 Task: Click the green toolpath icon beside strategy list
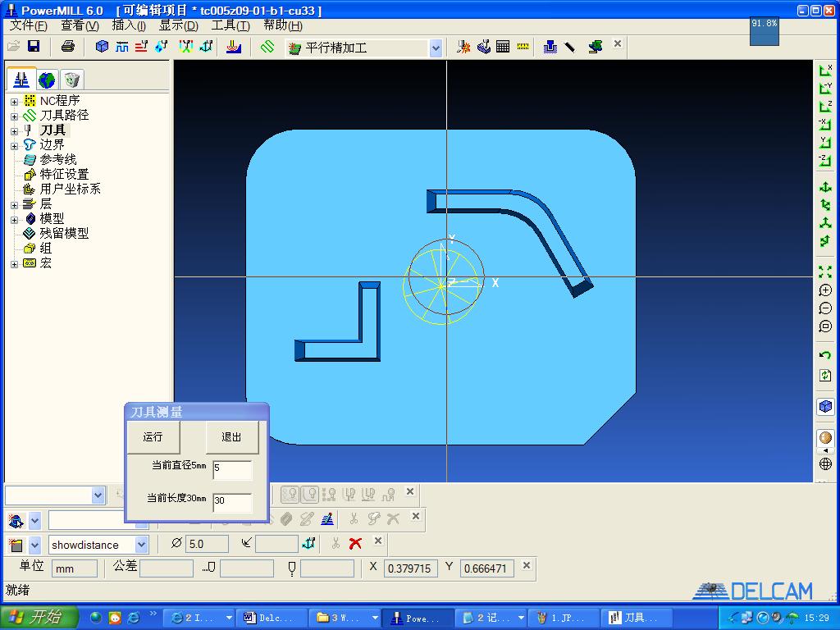[x=267, y=47]
